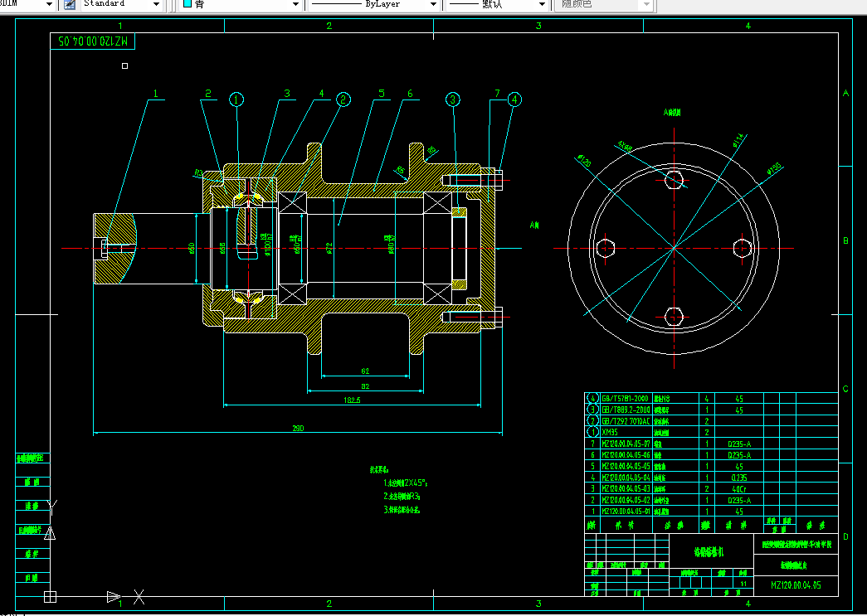The height and width of the screenshot is (616, 867).
Task: Click the cyan color swatch beside 青
Action: (x=188, y=4)
